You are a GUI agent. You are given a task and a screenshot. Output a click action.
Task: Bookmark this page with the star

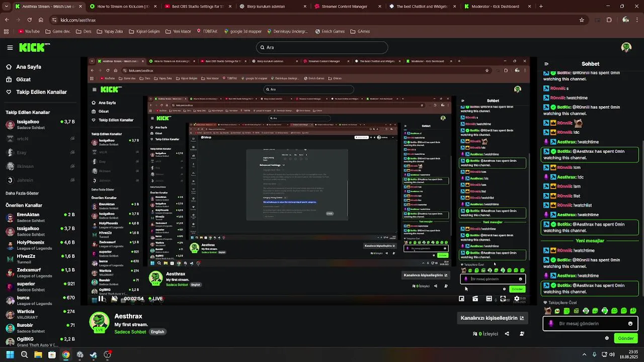click(582, 20)
